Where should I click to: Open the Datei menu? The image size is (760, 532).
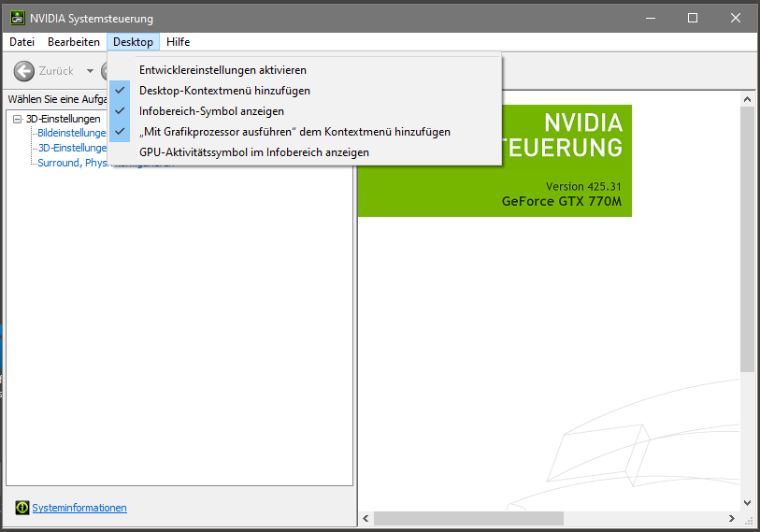coord(22,42)
